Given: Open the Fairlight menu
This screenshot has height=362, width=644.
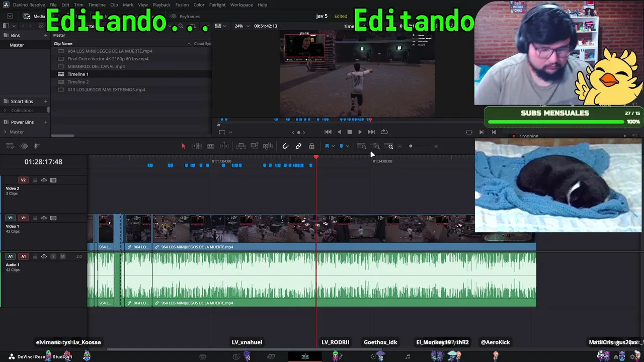Looking at the screenshot, I should click(217, 5).
